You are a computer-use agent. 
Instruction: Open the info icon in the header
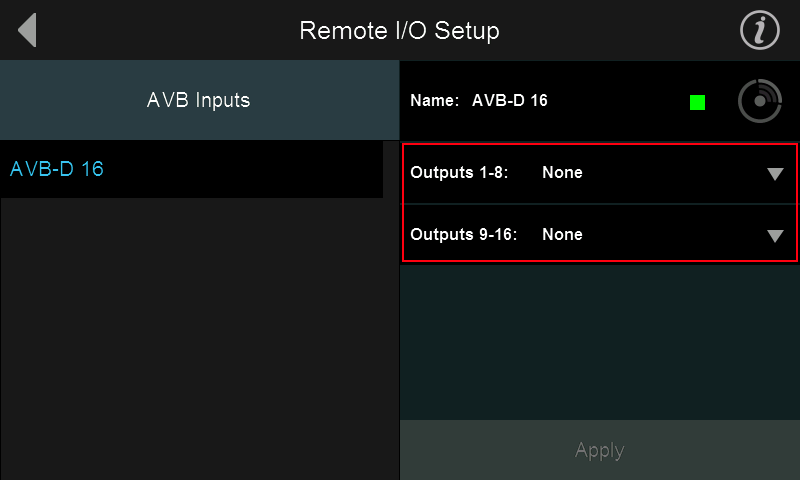click(x=760, y=30)
